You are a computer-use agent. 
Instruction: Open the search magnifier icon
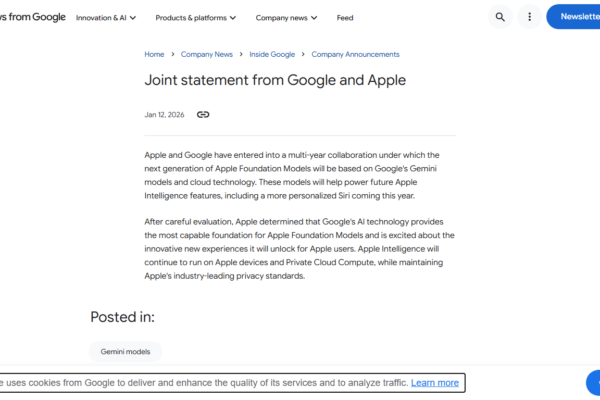pos(500,17)
